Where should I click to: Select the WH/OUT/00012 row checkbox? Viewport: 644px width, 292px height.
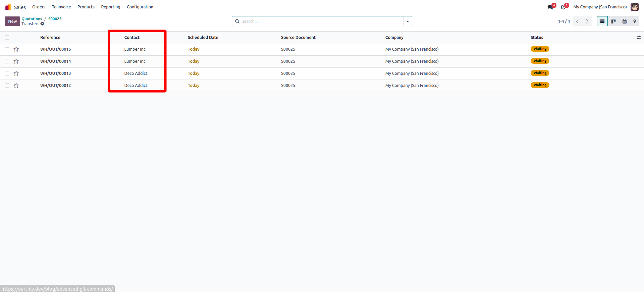coord(7,86)
